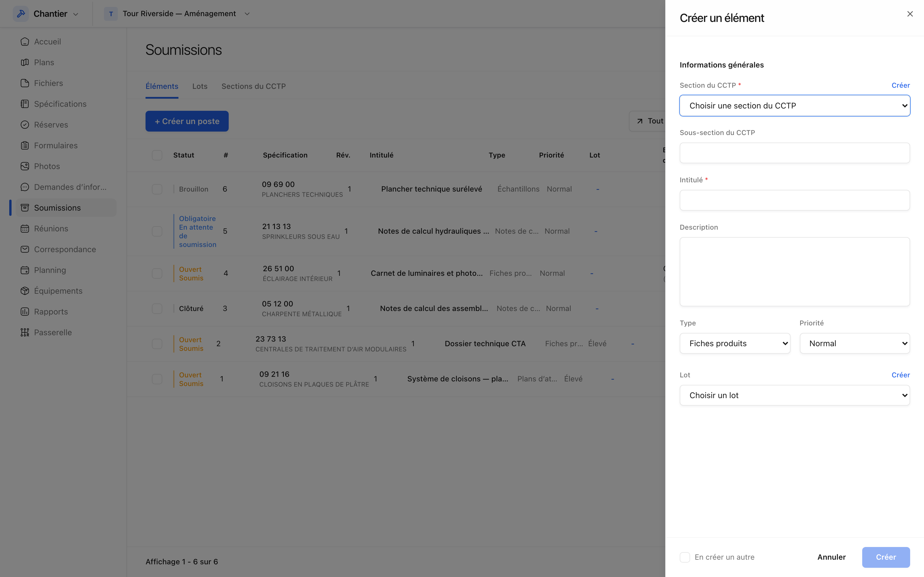Click into the Intitulé input field
This screenshot has height=577, width=924.
(x=795, y=200)
